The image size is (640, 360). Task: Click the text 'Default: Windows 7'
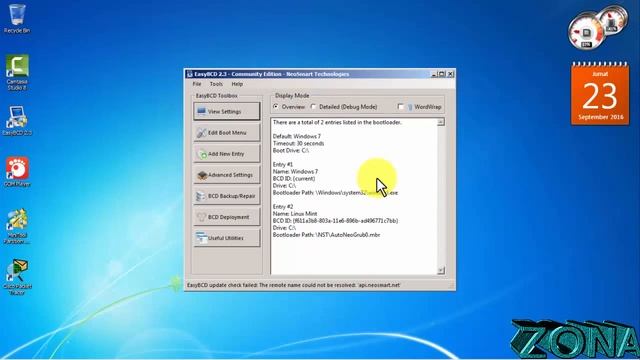click(297, 136)
